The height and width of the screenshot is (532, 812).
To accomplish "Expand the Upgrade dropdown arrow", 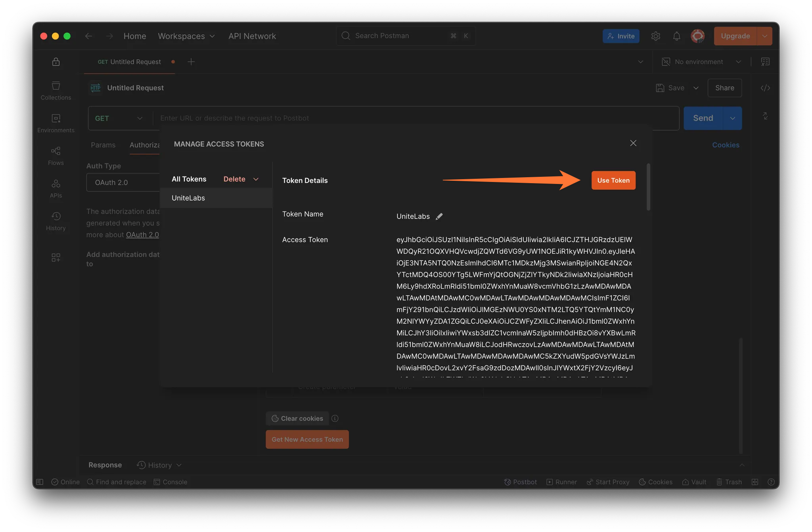I will 764,36.
